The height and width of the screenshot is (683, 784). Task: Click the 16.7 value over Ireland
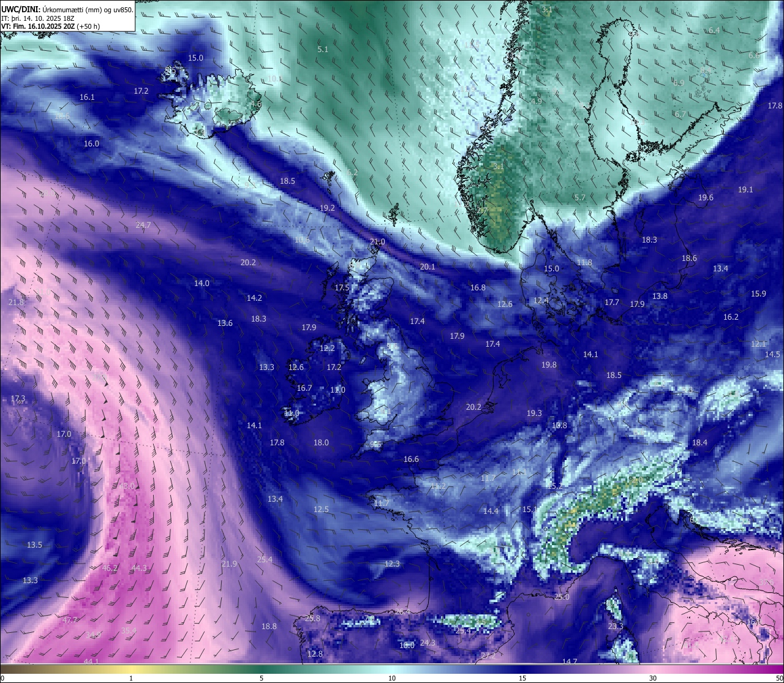(x=304, y=388)
